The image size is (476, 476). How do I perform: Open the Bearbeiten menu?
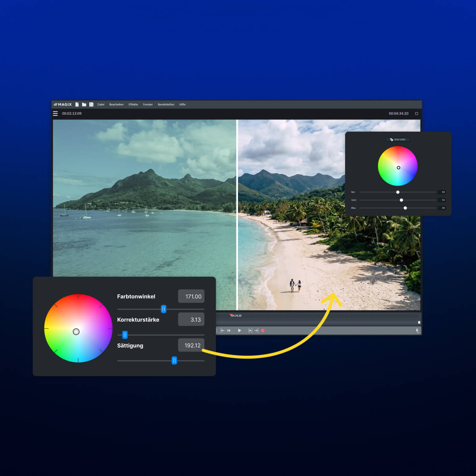tap(116, 104)
